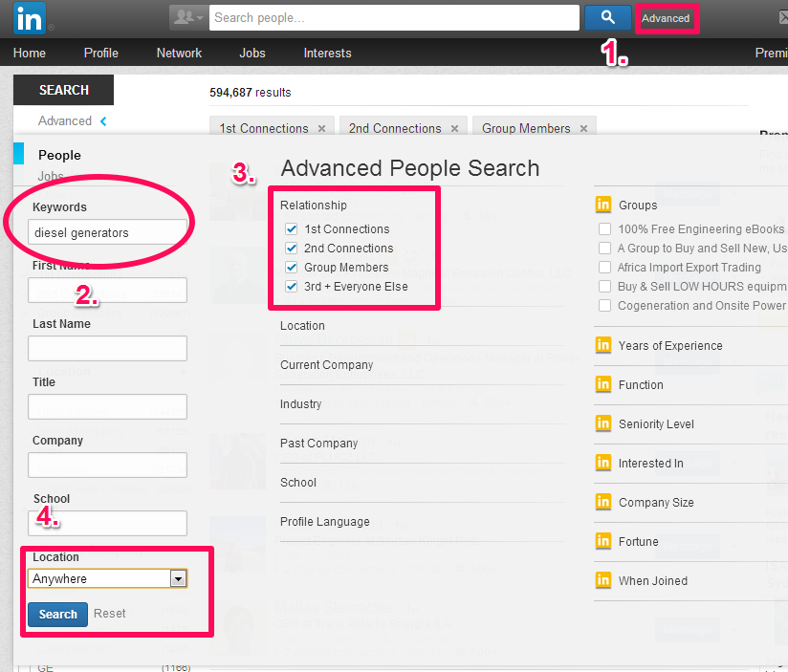Check the Africa Import Export Trading group

coord(605,268)
